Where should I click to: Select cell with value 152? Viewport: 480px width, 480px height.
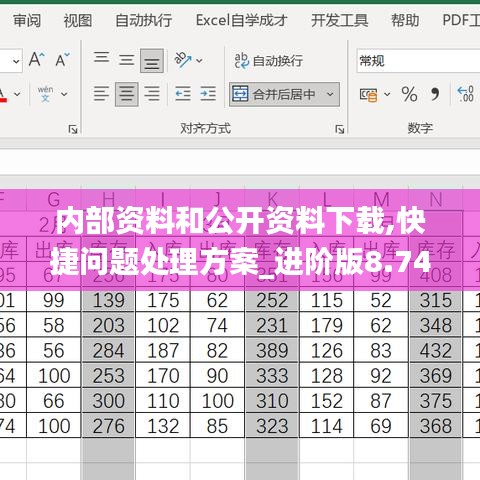(327, 401)
